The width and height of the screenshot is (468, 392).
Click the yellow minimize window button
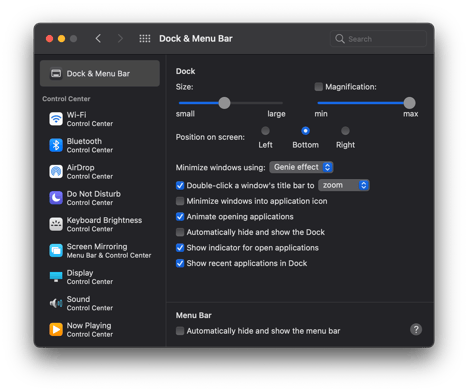click(61, 39)
